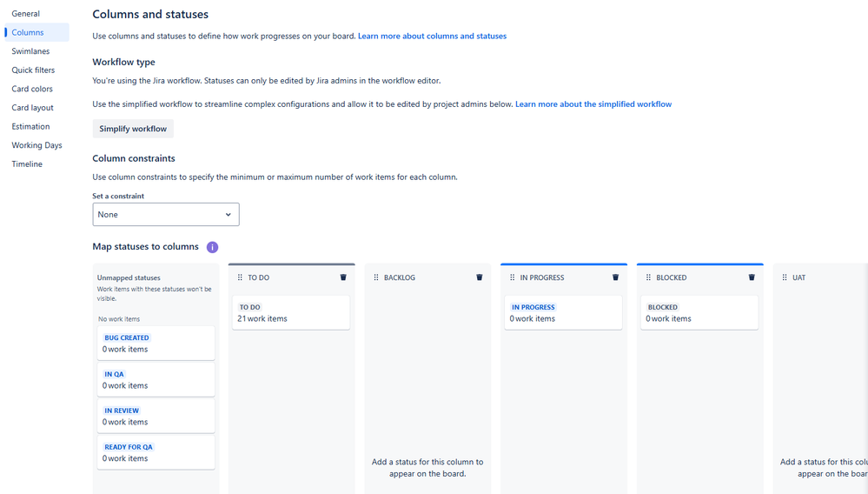Click the READY FOR QA status card
The width and height of the screenshot is (868, 494).
click(x=156, y=452)
